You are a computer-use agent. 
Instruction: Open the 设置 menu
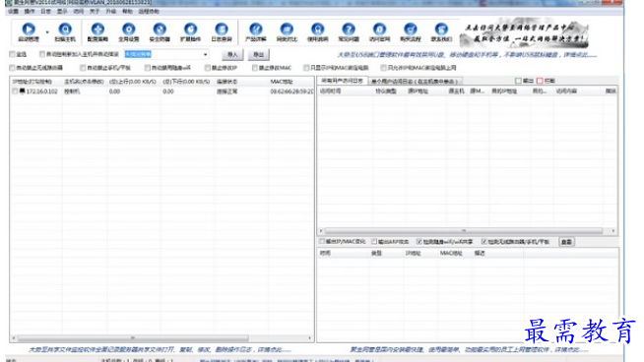pos(13,12)
